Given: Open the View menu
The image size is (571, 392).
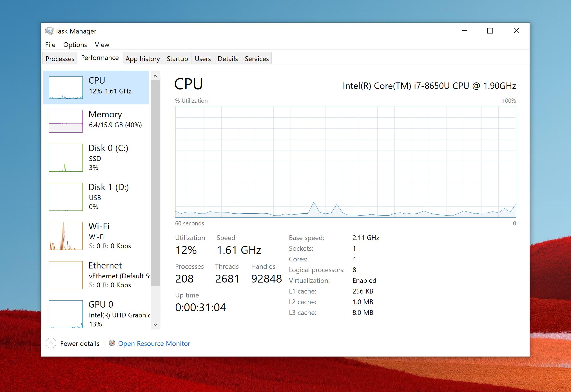Looking at the screenshot, I should [102, 45].
